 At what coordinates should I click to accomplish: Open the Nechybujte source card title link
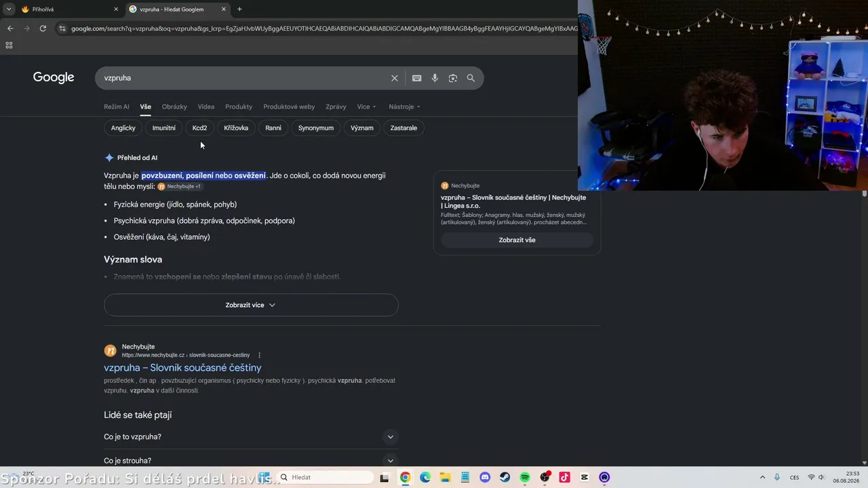(x=513, y=201)
